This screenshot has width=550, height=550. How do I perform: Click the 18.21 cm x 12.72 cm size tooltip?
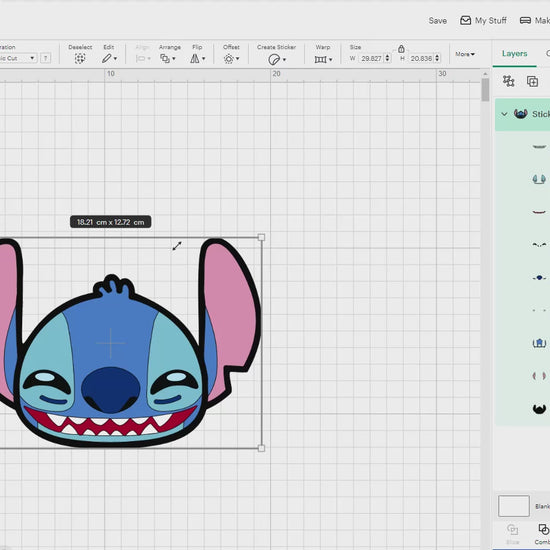[x=110, y=222]
